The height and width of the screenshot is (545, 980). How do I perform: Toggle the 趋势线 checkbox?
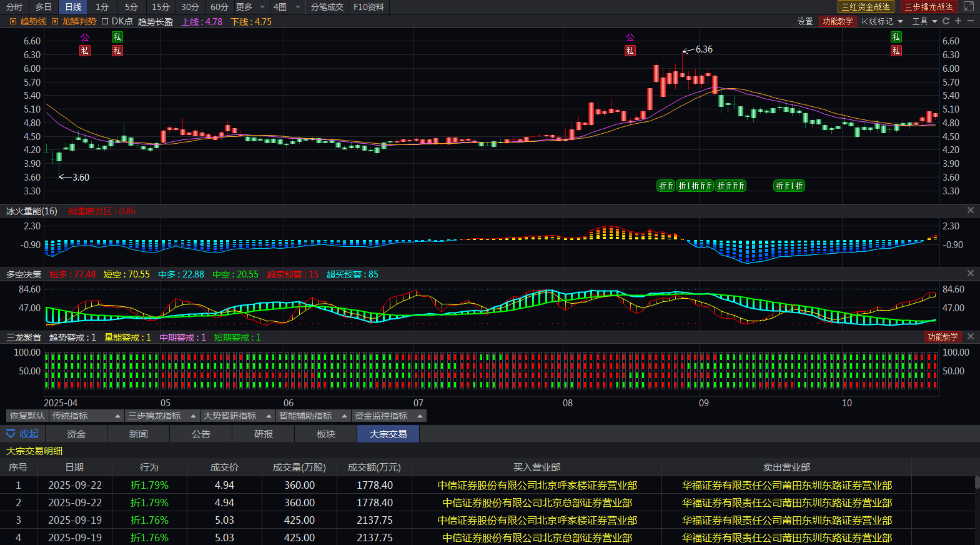[x=13, y=21]
